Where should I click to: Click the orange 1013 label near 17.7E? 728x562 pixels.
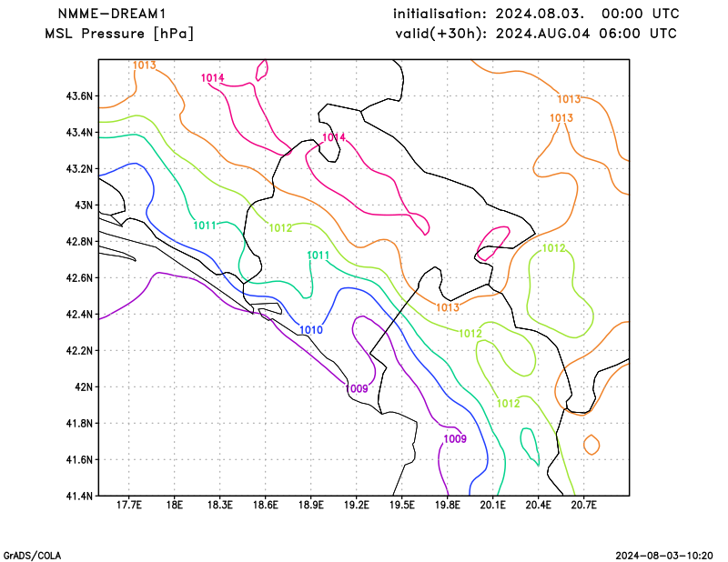click(145, 65)
